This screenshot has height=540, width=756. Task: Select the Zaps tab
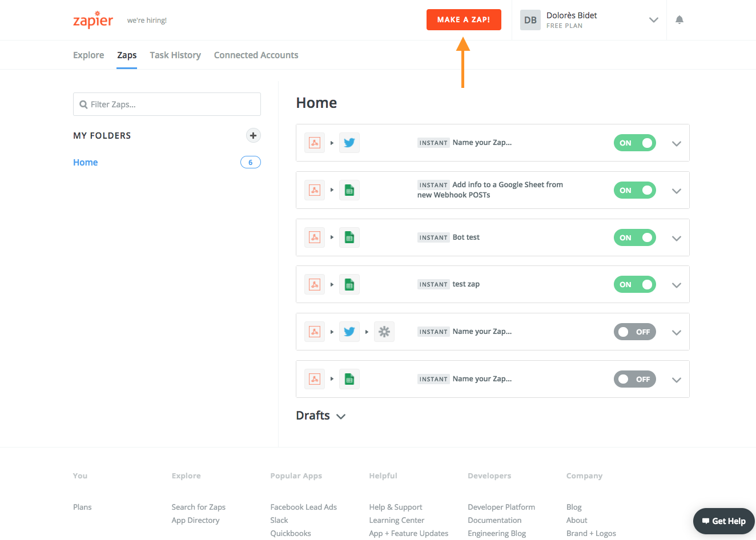tap(127, 55)
